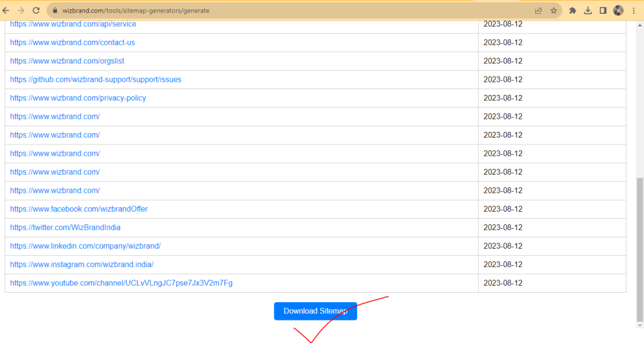Open the wizbrand contact-us link
This screenshot has width=644, height=343.
tap(72, 43)
